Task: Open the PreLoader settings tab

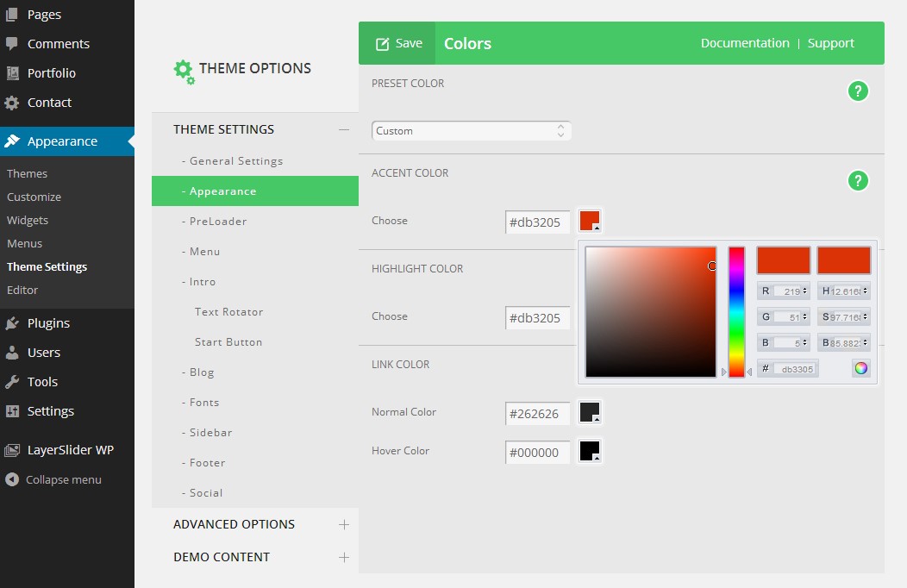Action: coord(218,222)
